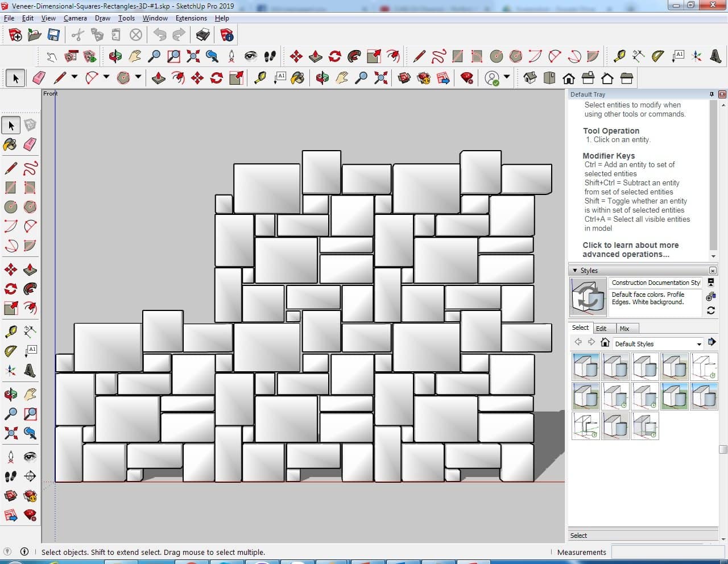
Task: Switch to the Edit tab in Styles
Action: click(x=601, y=329)
